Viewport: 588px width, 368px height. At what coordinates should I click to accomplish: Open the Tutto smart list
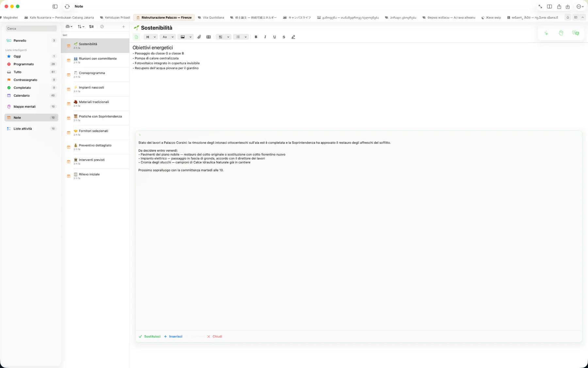coord(31,72)
